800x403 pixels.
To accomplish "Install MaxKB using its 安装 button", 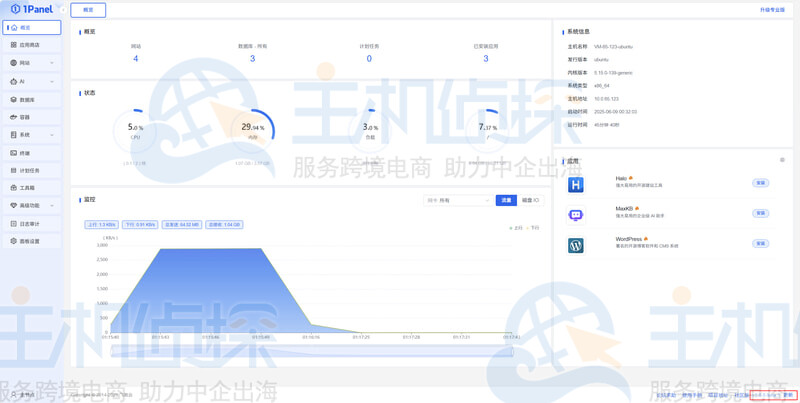I will click(x=760, y=213).
